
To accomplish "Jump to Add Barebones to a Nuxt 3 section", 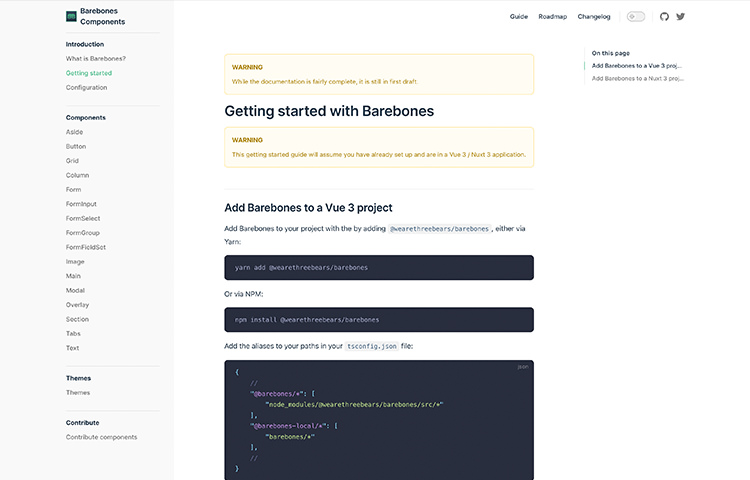I will pyautogui.click(x=638, y=78).
